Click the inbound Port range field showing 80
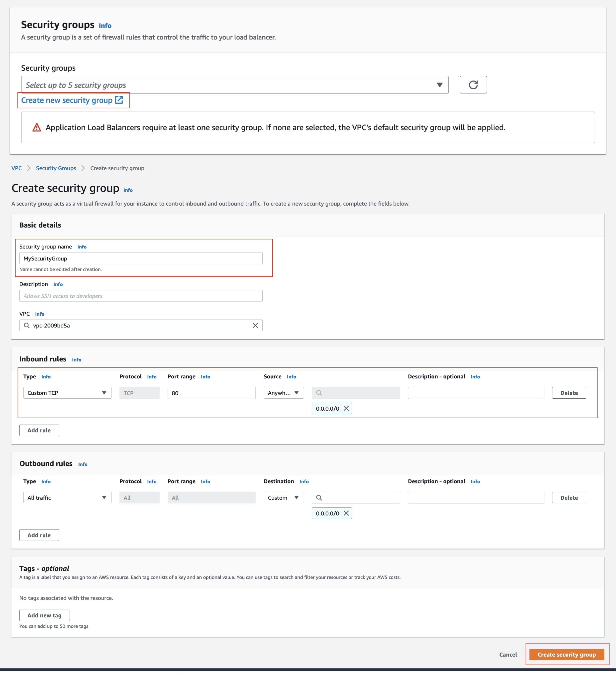Image resolution: width=616 pixels, height=689 pixels. click(211, 393)
